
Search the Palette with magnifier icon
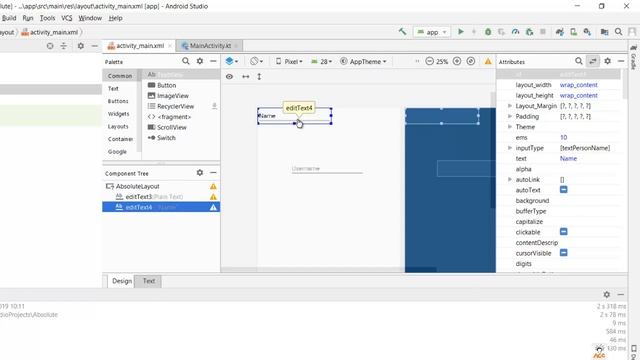point(186,61)
